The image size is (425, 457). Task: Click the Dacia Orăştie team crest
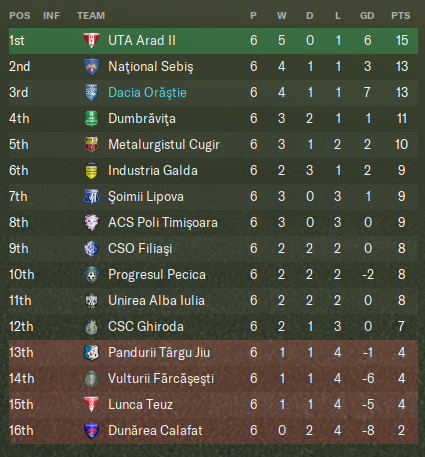click(91, 92)
